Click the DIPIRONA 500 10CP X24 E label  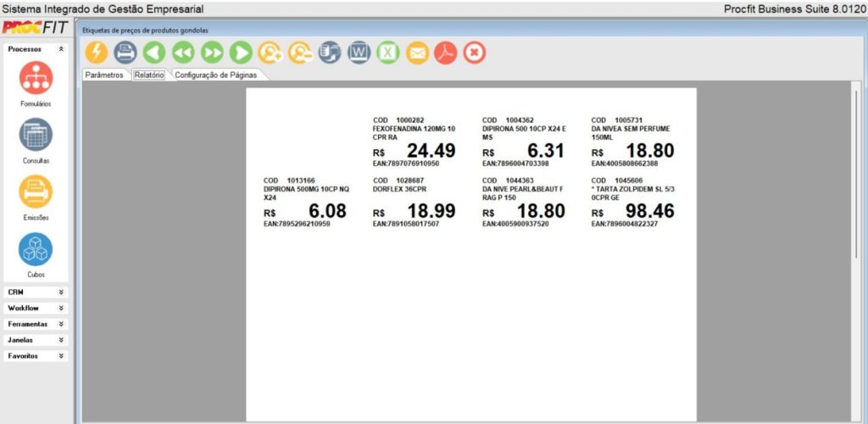[x=524, y=128]
